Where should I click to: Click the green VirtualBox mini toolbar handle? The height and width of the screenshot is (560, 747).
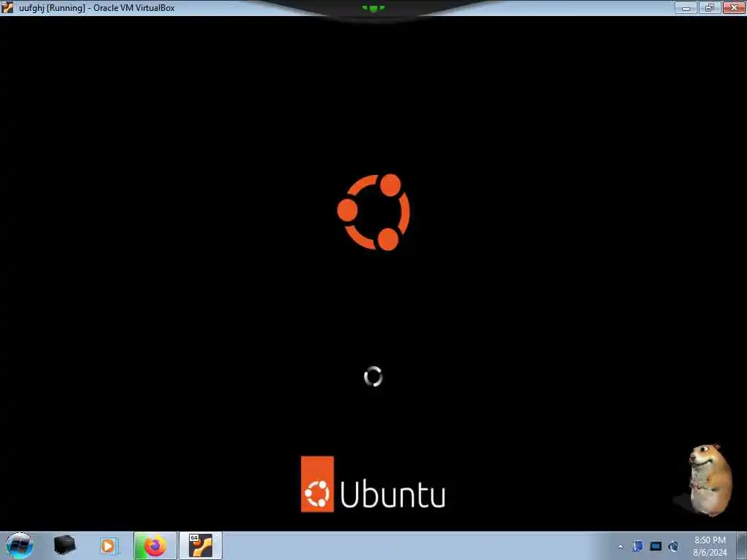373,8
